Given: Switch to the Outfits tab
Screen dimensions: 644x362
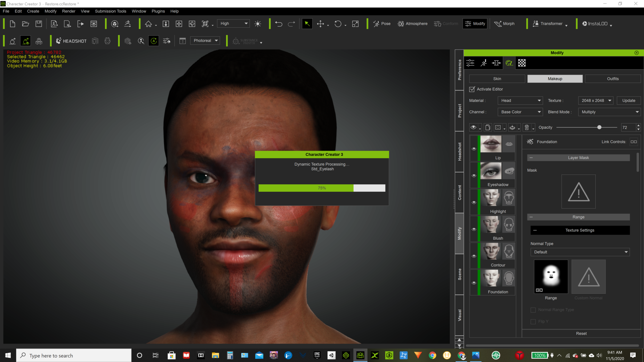Looking at the screenshot, I should [613, 79].
